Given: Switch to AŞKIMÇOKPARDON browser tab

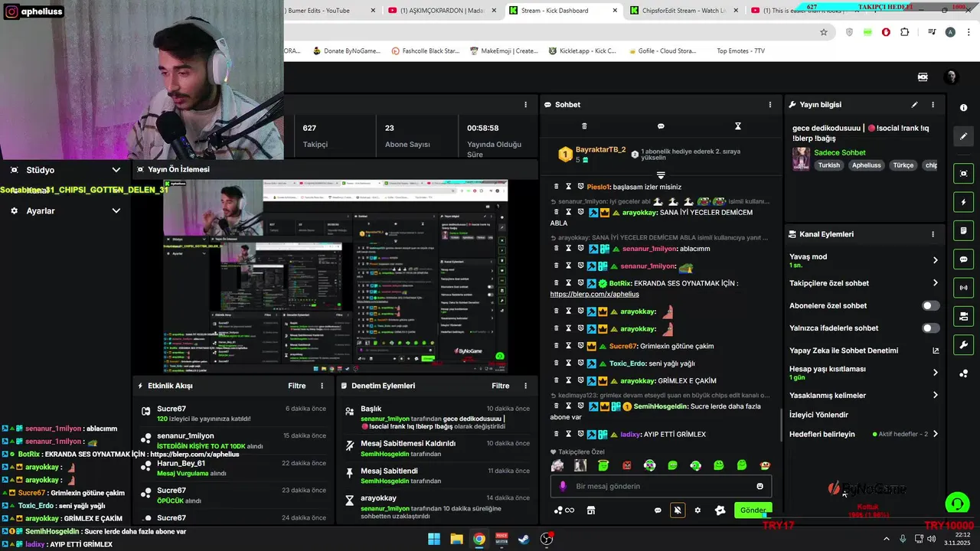Looking at the screenshot, I should click(x=442, y=11).
